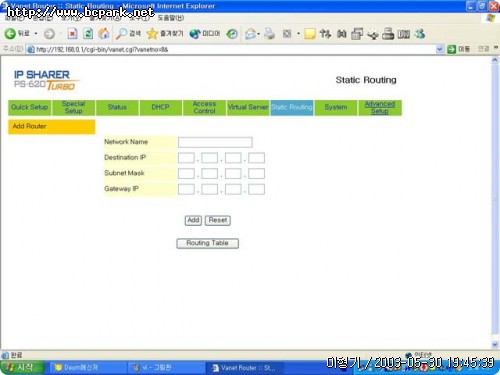The height and width of the screenshot is (375, 500).
Task: Click the first Gateway IP octet field
Action: click(186, 189)
